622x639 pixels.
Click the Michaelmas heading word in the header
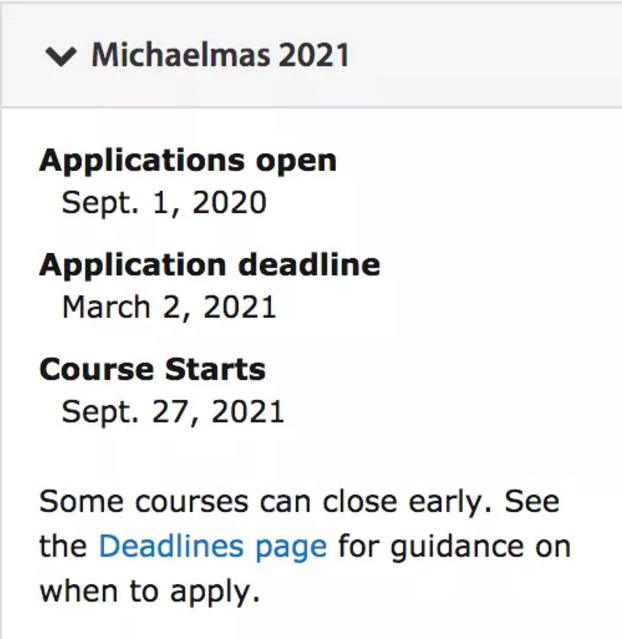click(x=180, y=55)
